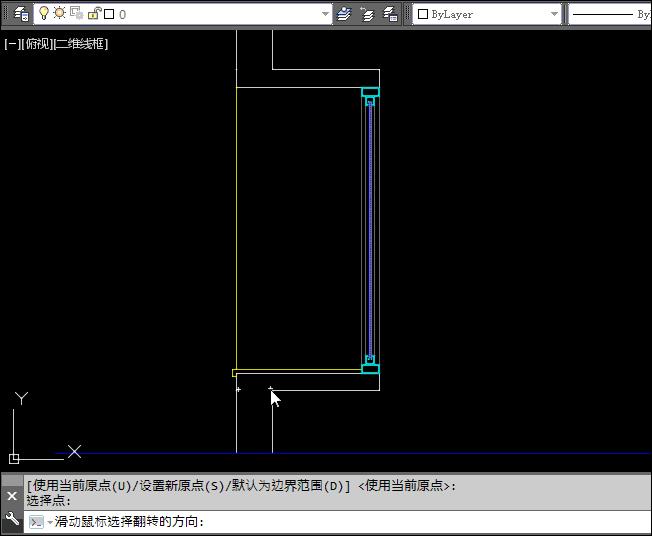Click the 选择点: text in command history

[x=49, y=500]
